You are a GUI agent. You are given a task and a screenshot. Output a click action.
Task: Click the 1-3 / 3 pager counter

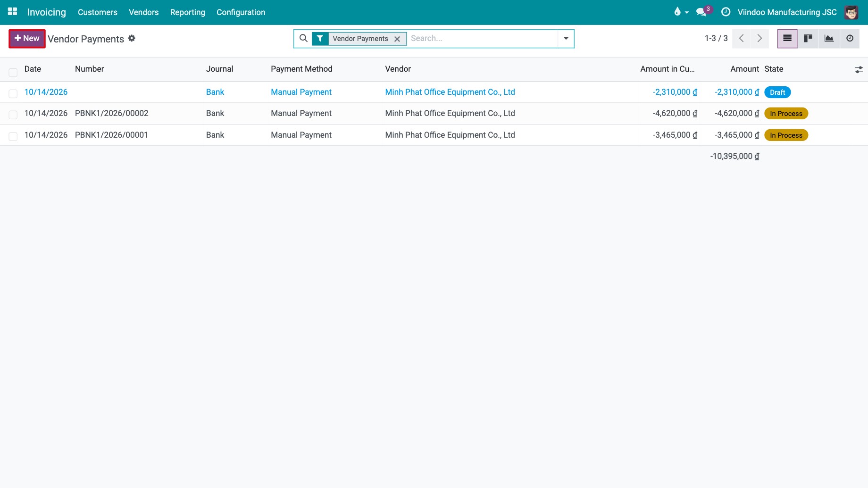(716, 38)
